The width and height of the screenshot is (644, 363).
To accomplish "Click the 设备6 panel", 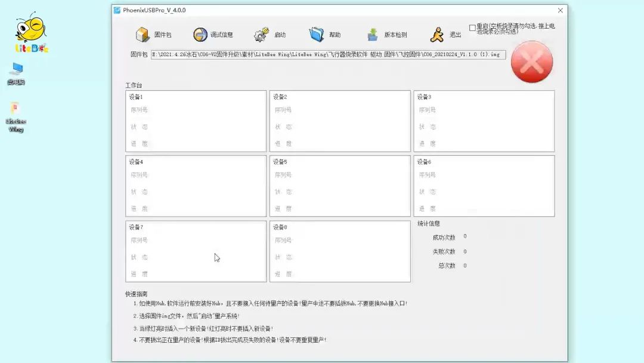I will click(x=484, y=186).
